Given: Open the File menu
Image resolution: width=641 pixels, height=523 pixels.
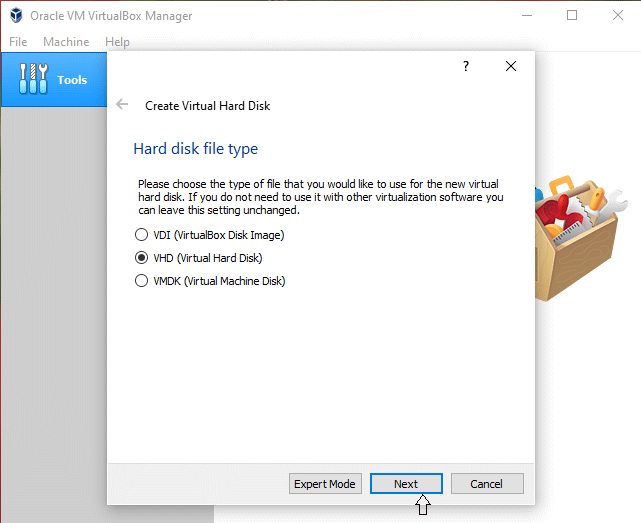Looking at the screenshot, I should click(18, 42).
